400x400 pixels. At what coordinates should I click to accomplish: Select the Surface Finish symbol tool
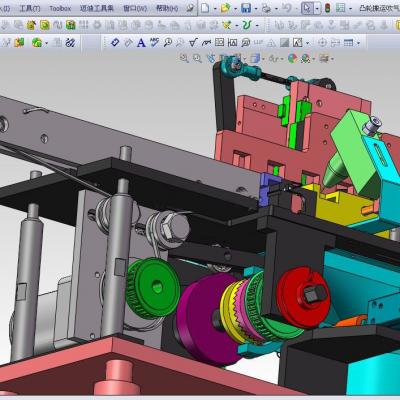(x=193, y=42)
